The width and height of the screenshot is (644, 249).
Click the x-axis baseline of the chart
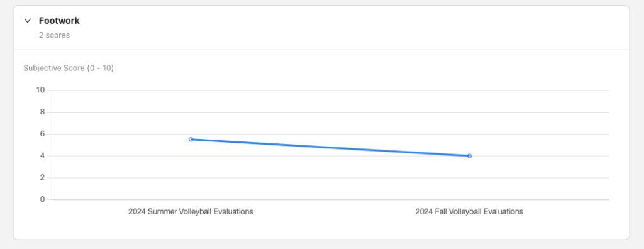point(330,200)
